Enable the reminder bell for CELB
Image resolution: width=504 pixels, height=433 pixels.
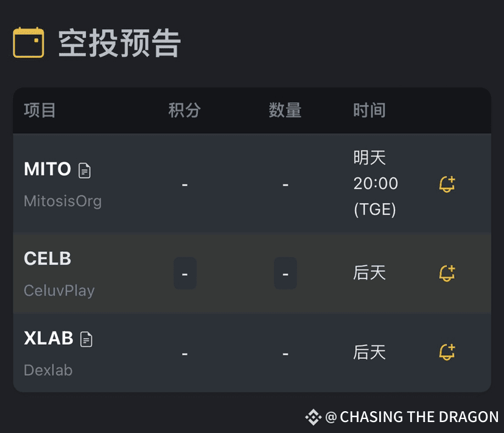(447, 273)
